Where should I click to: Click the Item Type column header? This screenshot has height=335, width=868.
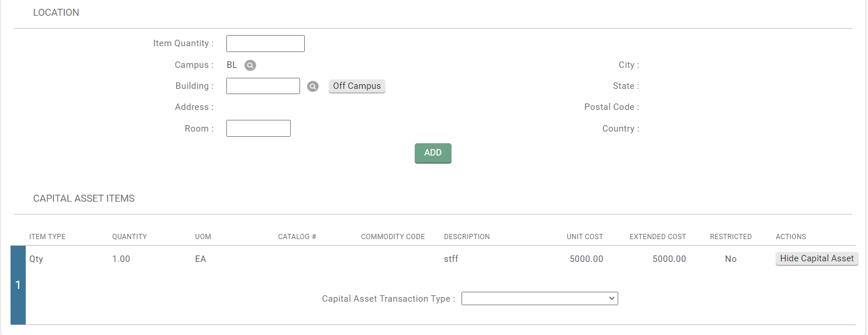pos(47,237)
